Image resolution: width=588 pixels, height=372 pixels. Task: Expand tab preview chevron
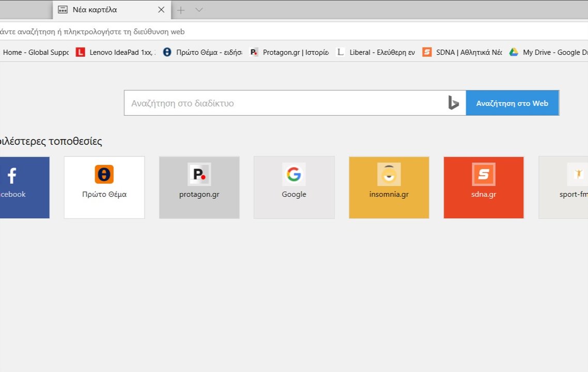click(199, 10)
